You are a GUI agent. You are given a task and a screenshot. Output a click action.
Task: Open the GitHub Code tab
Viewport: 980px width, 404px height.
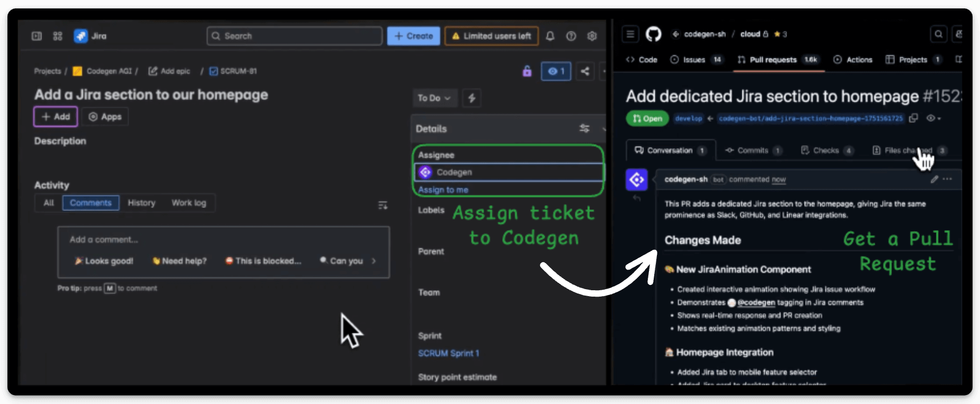(641, 60)
